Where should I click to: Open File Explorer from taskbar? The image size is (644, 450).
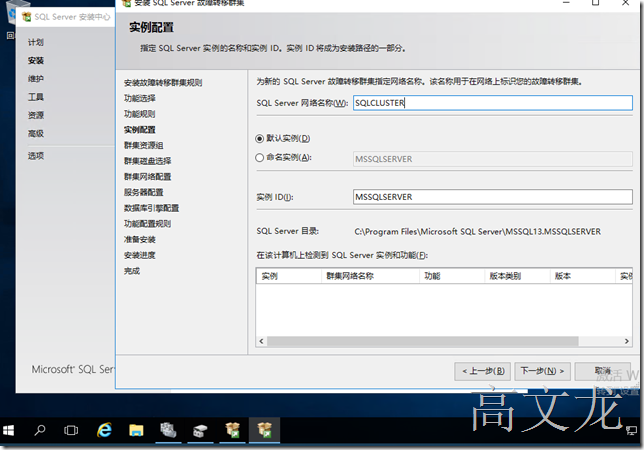(x=136, y=430)
